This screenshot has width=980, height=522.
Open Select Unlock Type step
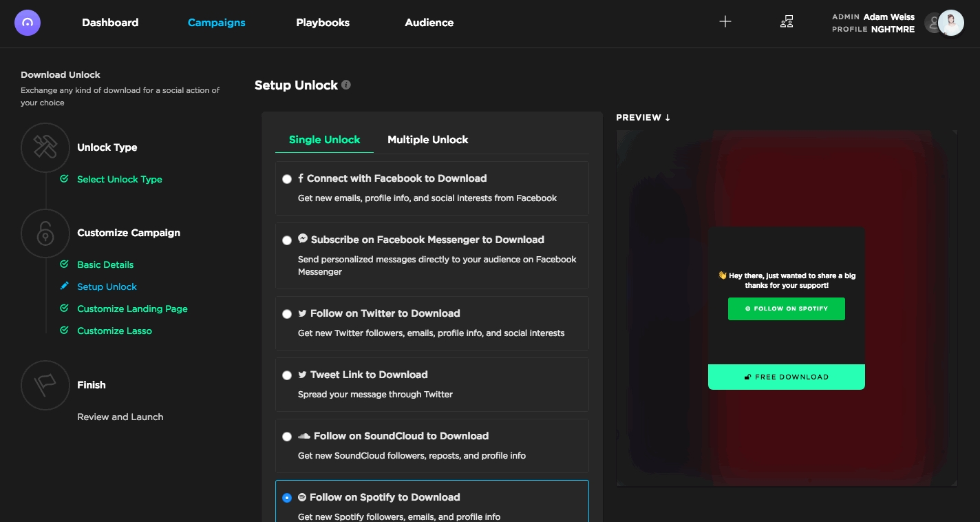point(120,179)
